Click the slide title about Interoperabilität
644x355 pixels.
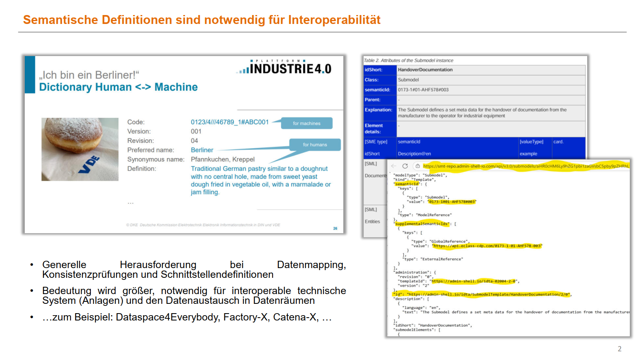pyautogui.click(x=202, y=20)
